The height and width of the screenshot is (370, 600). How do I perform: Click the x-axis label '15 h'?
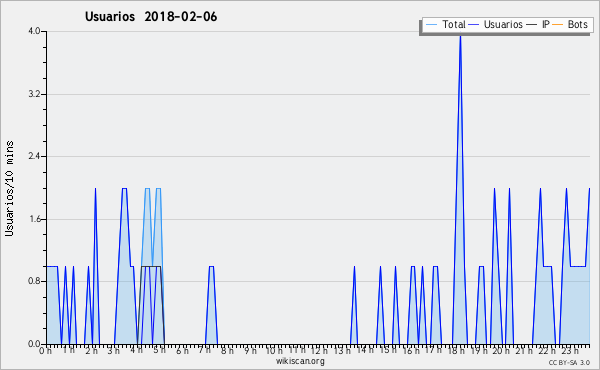[388, 350]
